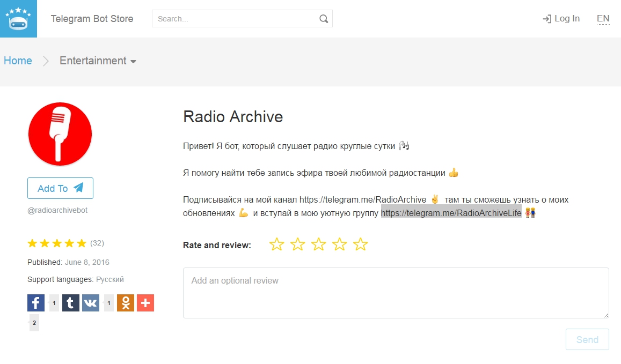Click the Facebook share count 1
Image resolution: width=621 pixels, height=364 pixels.
tap(54, 303)
